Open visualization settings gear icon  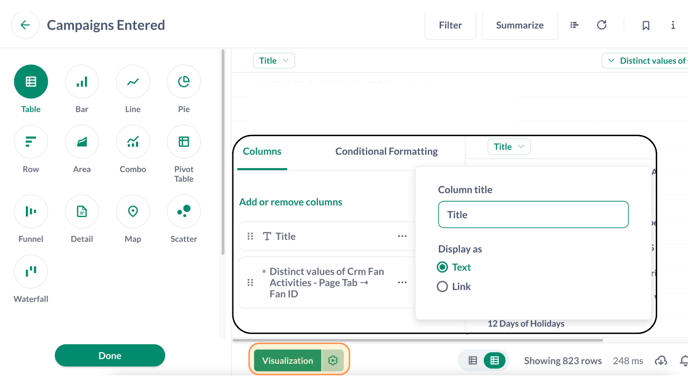click(333, 360)
